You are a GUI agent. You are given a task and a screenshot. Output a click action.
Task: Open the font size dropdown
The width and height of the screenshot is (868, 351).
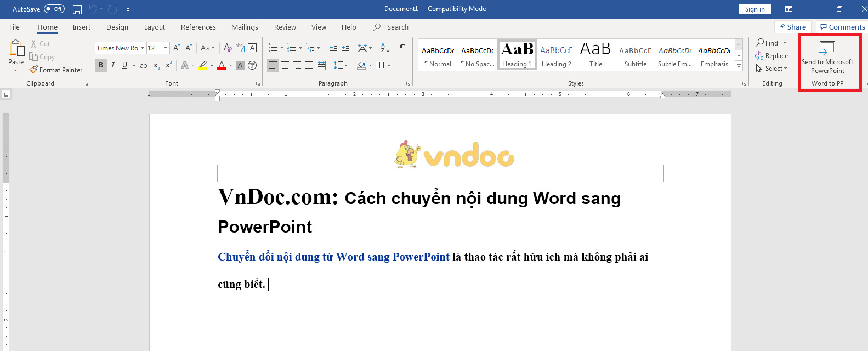[166, 48]
